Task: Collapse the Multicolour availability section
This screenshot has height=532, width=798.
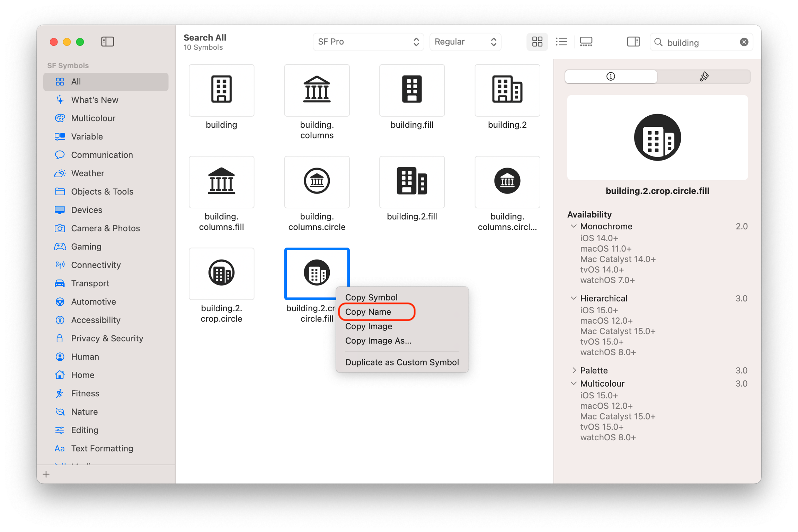Action: (x=574, y=384)
